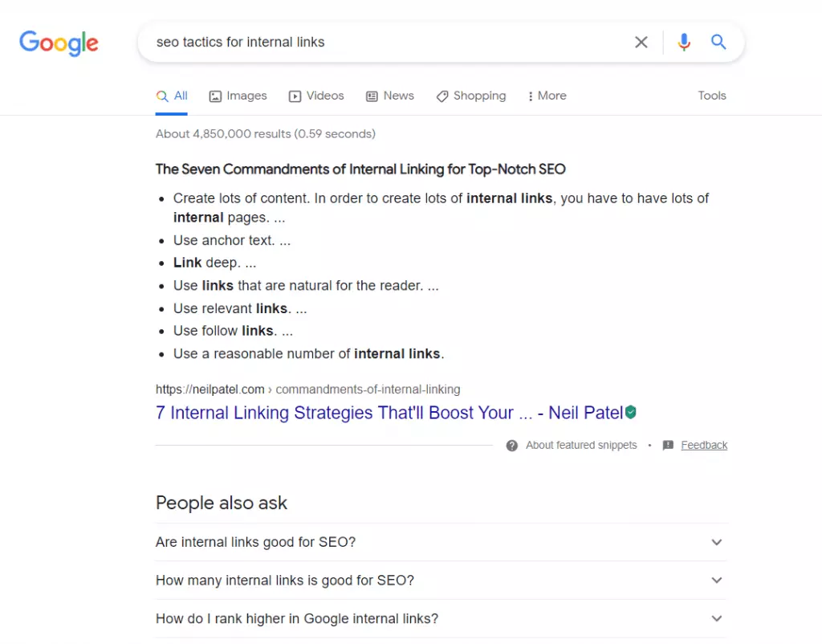
Task: Expand "How do I rank higher" question
Action: [x=717, y=619]
